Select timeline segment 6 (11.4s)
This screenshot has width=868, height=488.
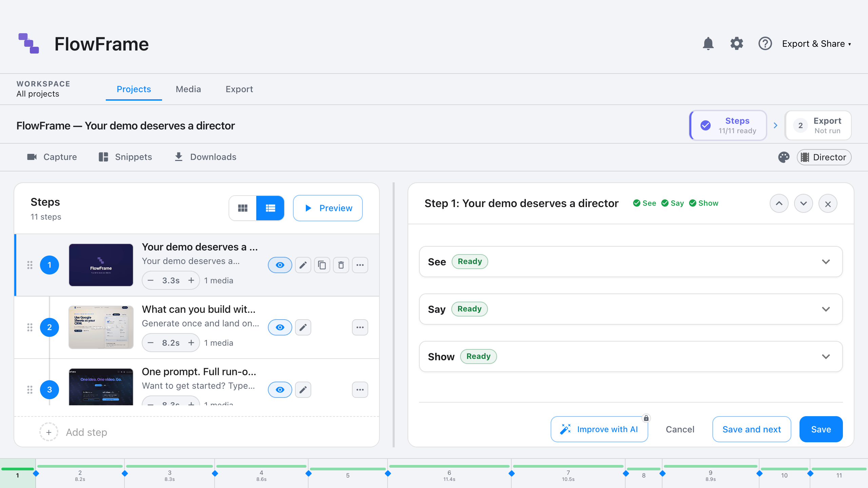click(x=449, y=474)
